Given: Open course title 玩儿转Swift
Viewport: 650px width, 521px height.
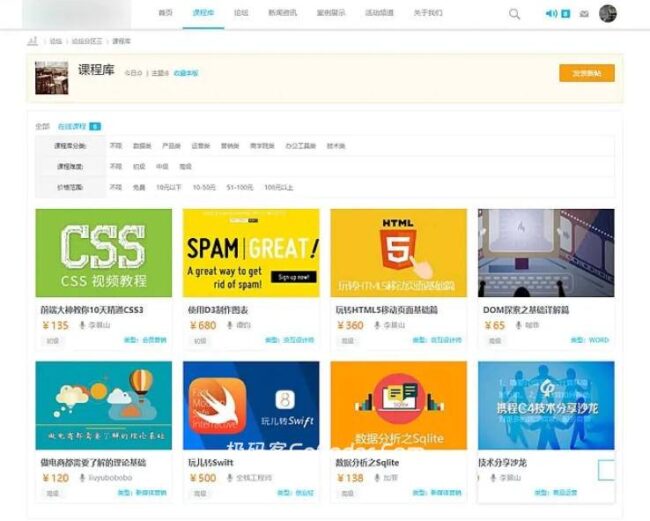Looking at the screenshot, I should tap(211, 463).
